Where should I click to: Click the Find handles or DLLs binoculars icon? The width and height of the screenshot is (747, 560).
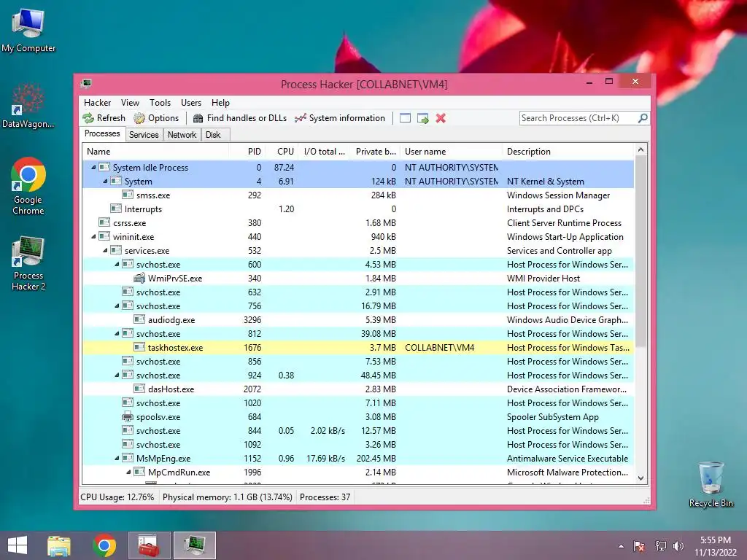198,118
